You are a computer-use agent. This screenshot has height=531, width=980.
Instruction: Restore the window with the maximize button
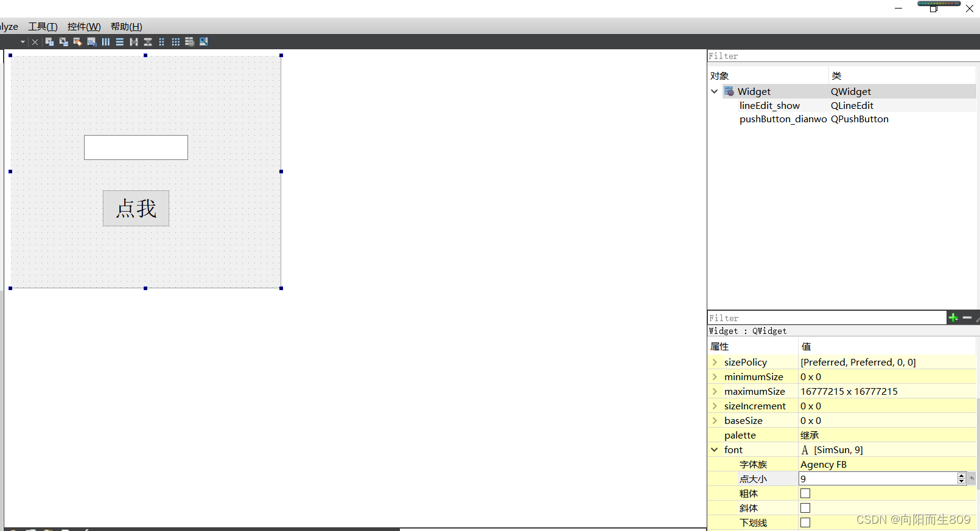coord(934,9)
